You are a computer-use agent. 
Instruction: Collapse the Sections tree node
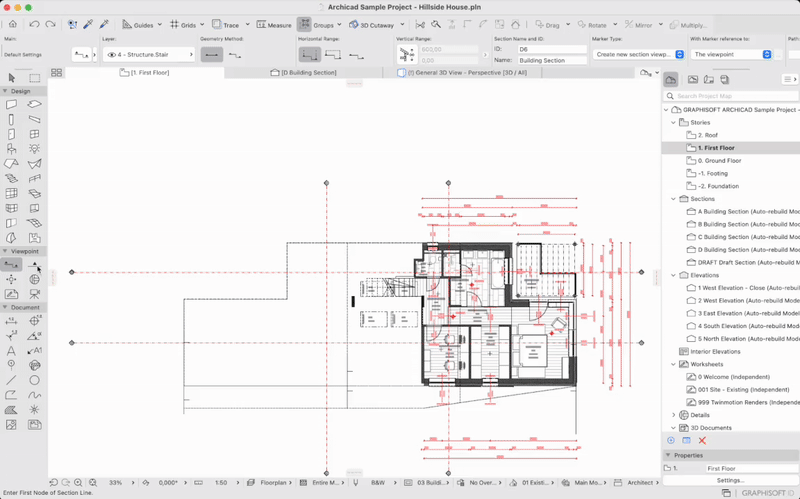[673, 199]
